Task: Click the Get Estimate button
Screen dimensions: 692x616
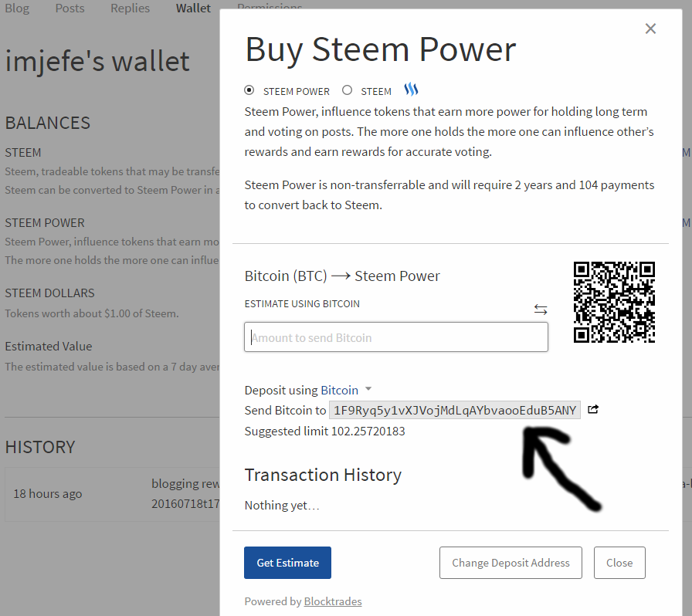Action: click(x=287, y=563)
